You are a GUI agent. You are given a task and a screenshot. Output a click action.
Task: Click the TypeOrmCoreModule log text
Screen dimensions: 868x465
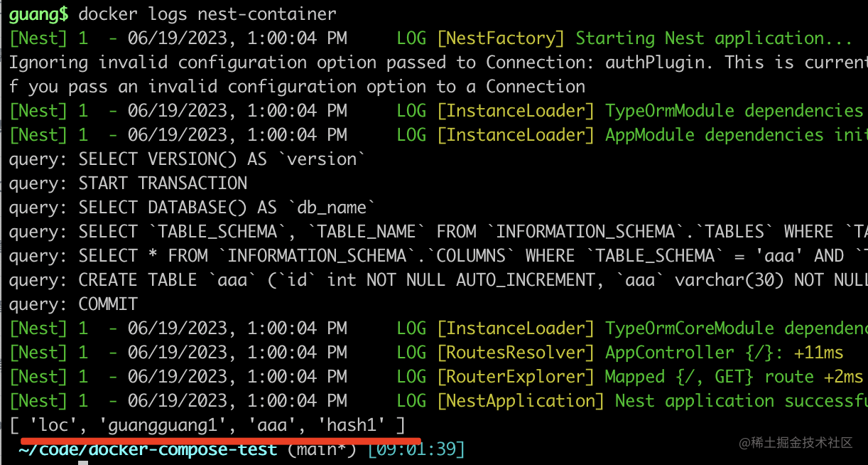coord(735,328)
